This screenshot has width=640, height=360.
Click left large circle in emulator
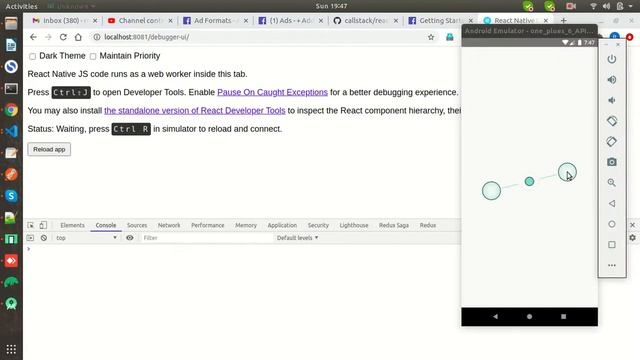pyautogui.click(x=491, y=191)
